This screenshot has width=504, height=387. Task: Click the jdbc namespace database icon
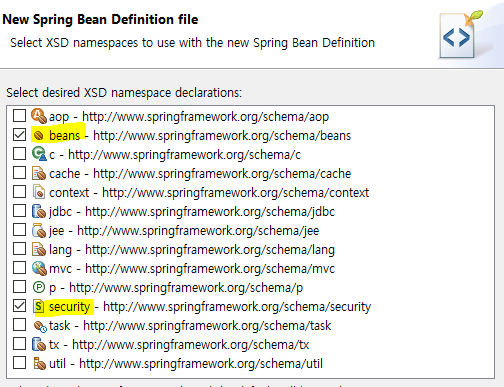[39, 211]
